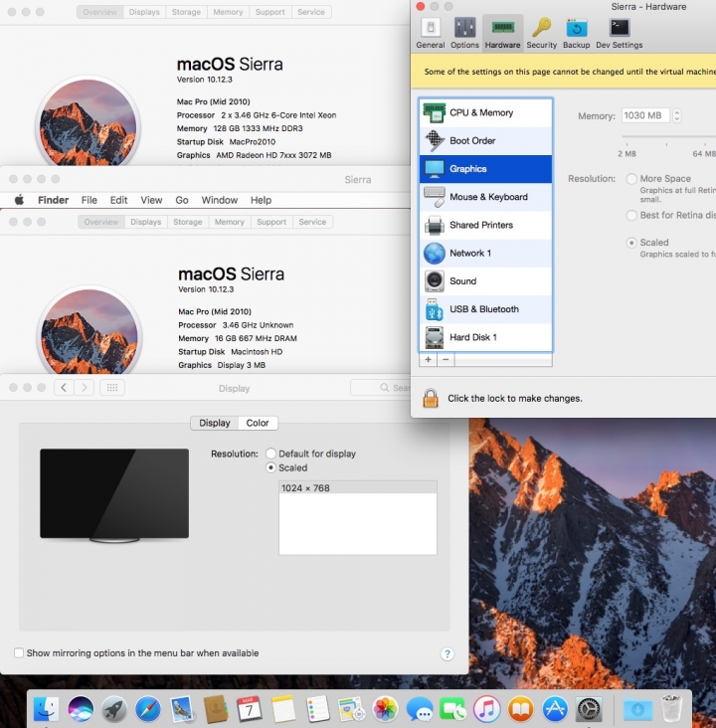Select Default for display resolution

click(x=270, y=454)
